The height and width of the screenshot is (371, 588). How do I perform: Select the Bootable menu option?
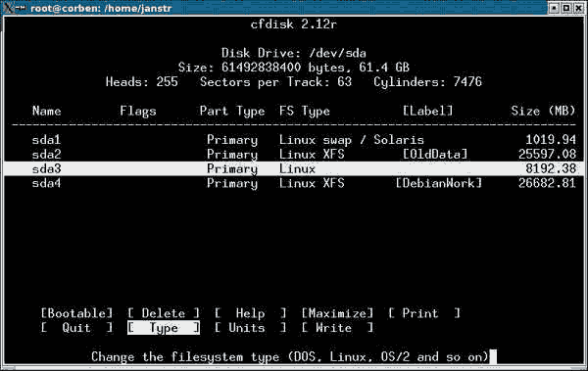click(x=76, y=313)
